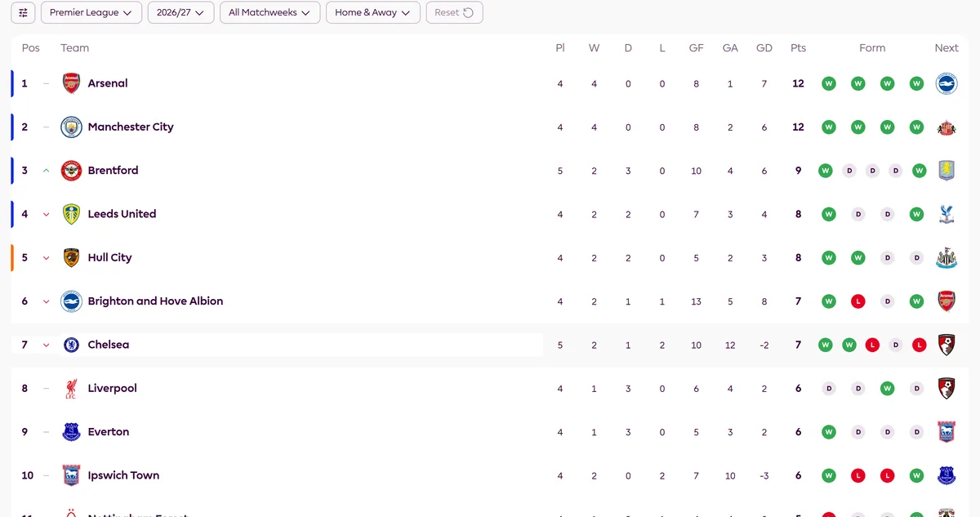Click Chelsea's next opponent Bournemouth crest
The height and width of the screenshot is (517, 980).
[x=947, y=345]
